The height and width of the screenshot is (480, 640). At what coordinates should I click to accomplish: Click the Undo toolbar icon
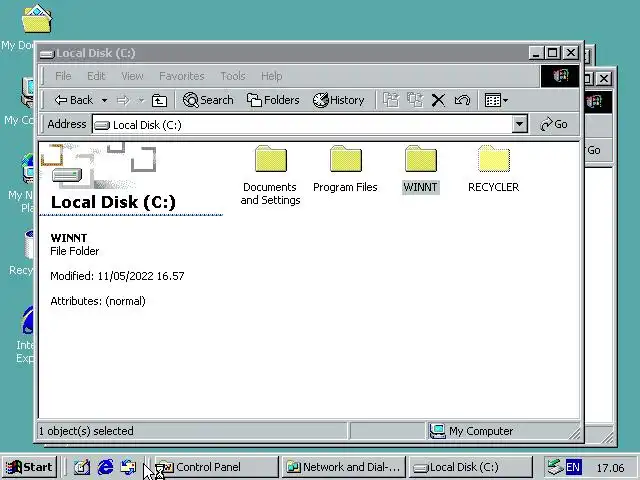(462, 100)
